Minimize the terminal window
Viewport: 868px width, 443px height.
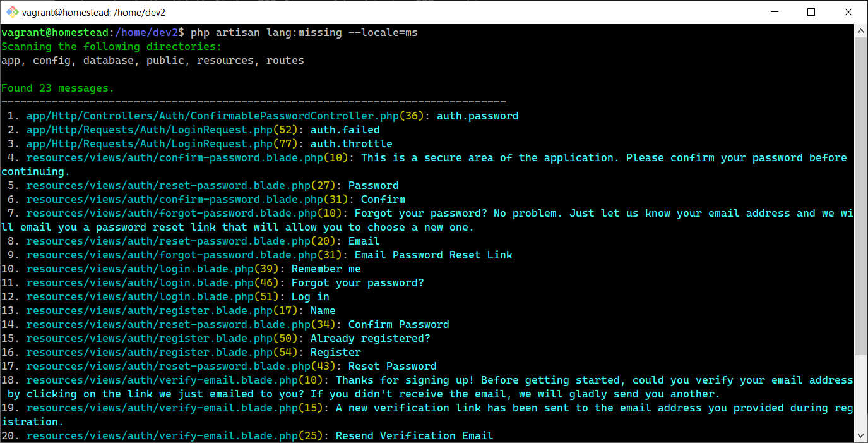[x=774, y=12]
